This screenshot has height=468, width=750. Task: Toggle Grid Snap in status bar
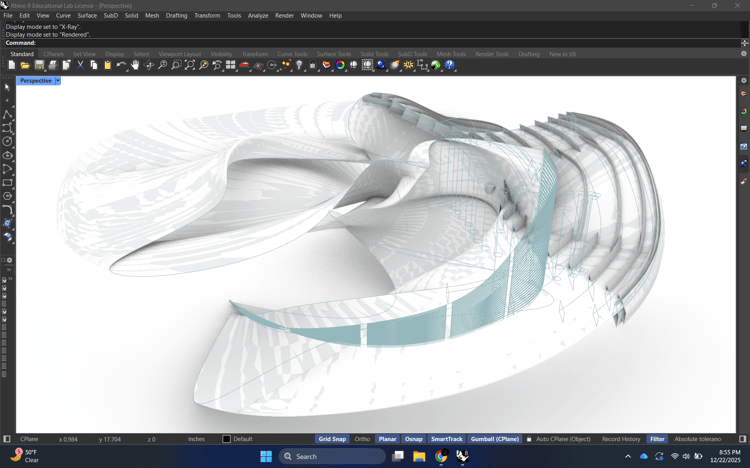[332, 439]
